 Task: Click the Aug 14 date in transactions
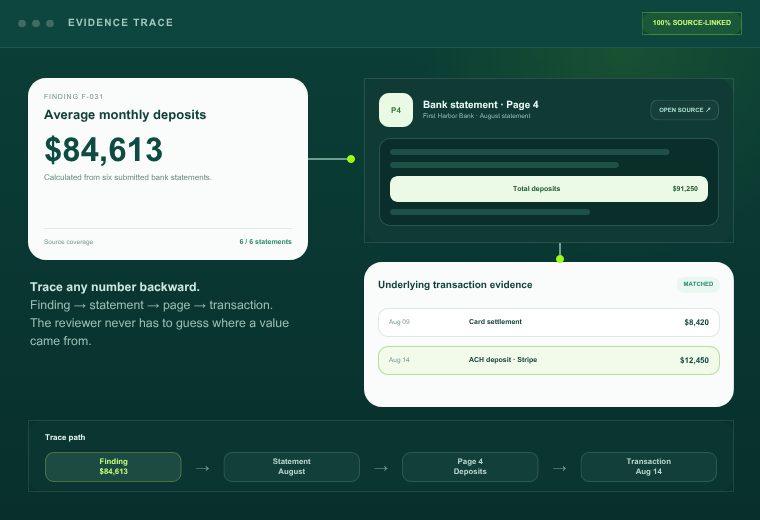pyautogui.click(x=399, y=360)
